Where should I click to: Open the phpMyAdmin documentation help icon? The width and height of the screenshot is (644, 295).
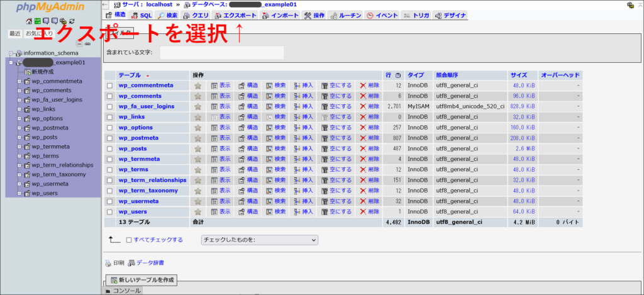coord(46,21)
